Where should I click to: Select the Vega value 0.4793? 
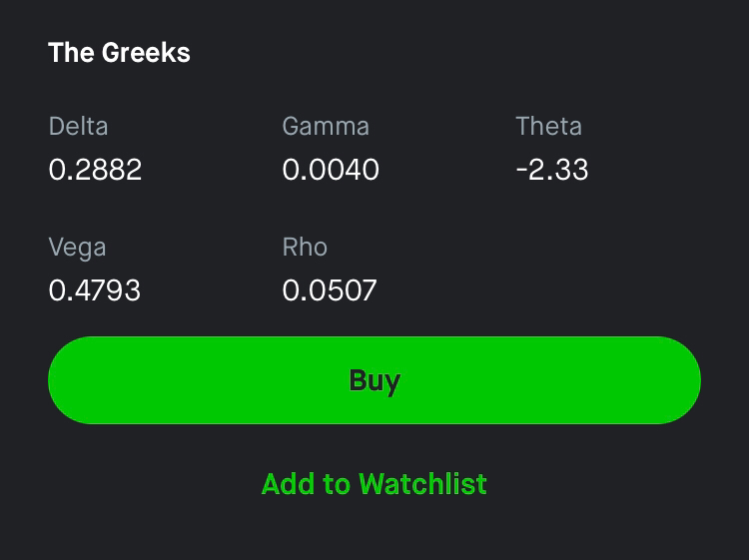[95, 290]
